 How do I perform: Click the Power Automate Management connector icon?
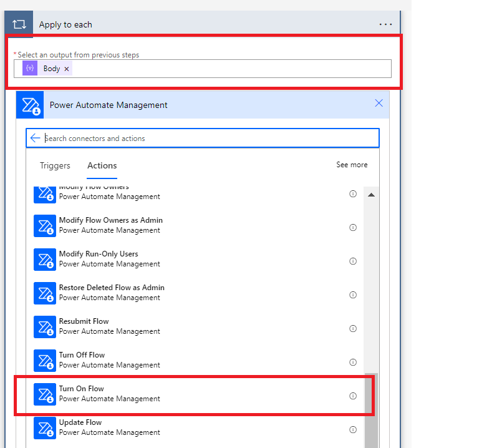(30, 105)
